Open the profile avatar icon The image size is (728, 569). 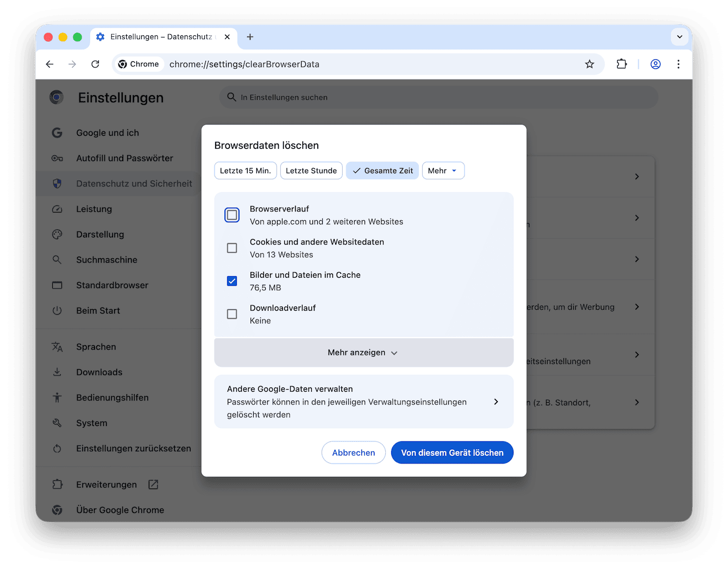tap(656, 64)
